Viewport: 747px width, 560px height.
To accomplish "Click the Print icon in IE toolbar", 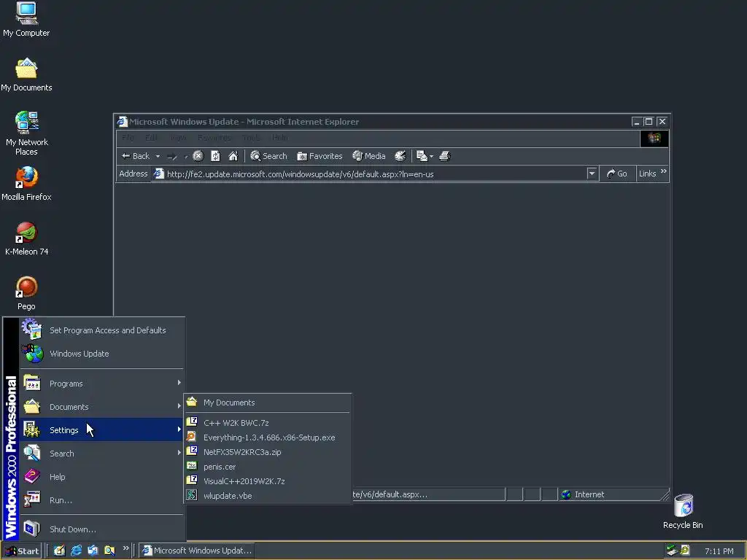I will (444, 156).
